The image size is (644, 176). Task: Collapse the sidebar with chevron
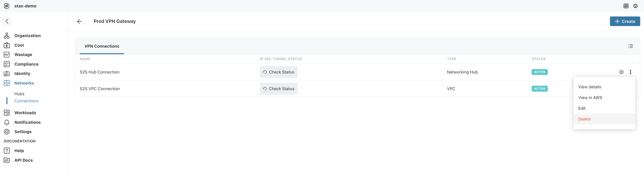(7, 21)
